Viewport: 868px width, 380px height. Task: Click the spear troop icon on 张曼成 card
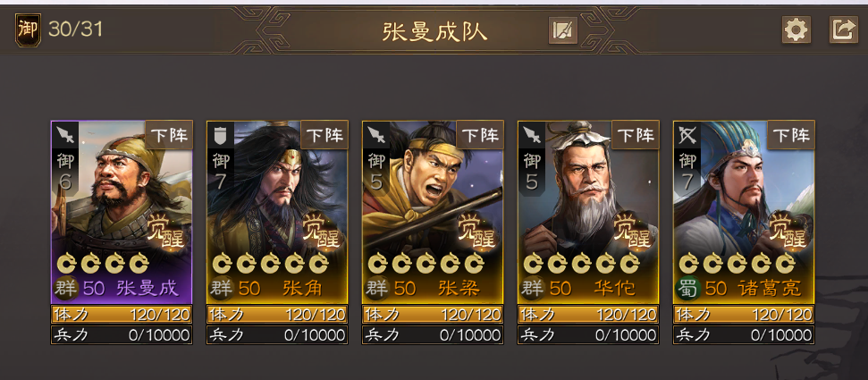point(65,135)
